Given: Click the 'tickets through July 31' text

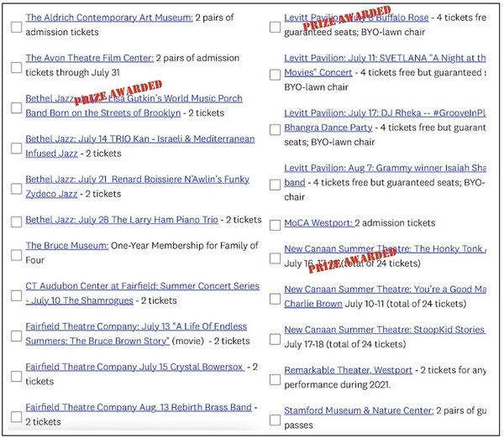Looking at the screenshot, I should [72, 72].
